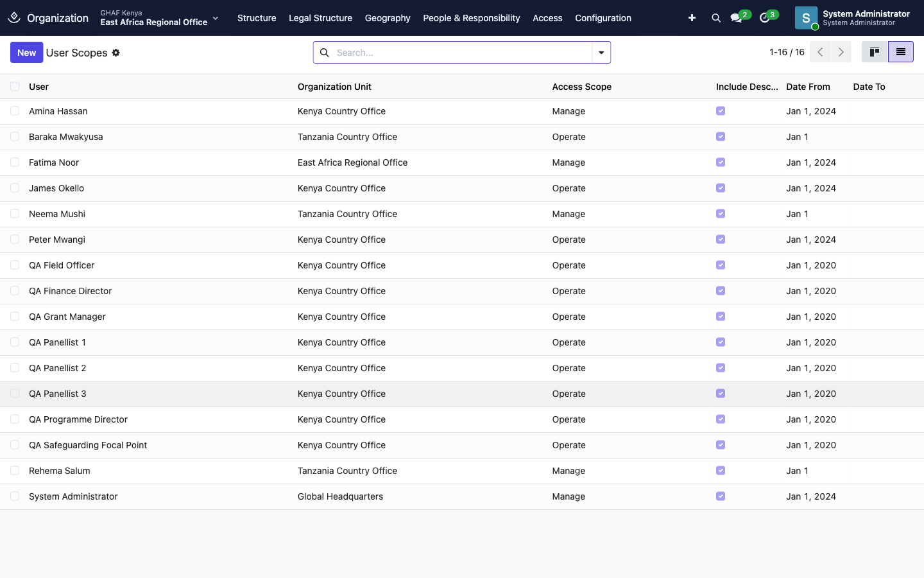Click the System Administrator avatar icon
The height and width of the screenshot is (578, 924).
point(806,18)
